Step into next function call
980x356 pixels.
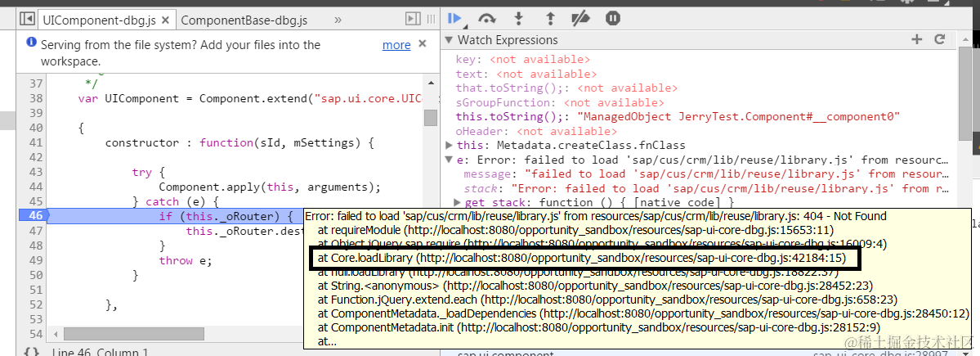[x=518, y=19]
